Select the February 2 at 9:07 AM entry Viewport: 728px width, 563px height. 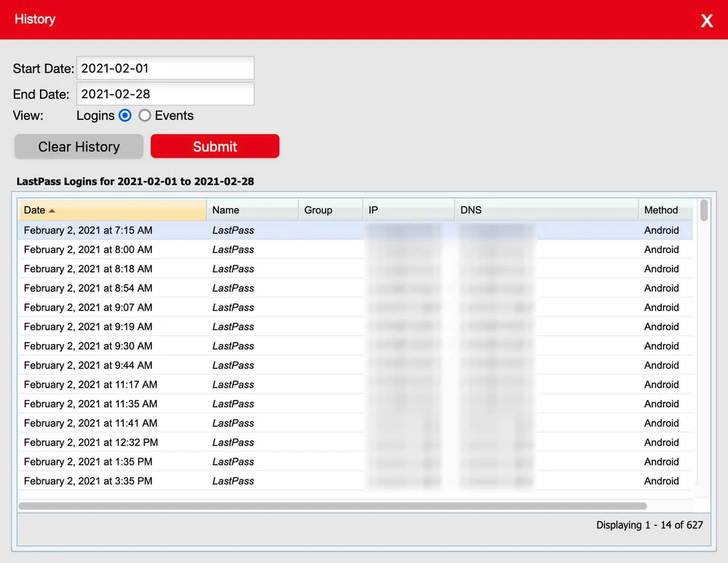(x=88, y=308)
